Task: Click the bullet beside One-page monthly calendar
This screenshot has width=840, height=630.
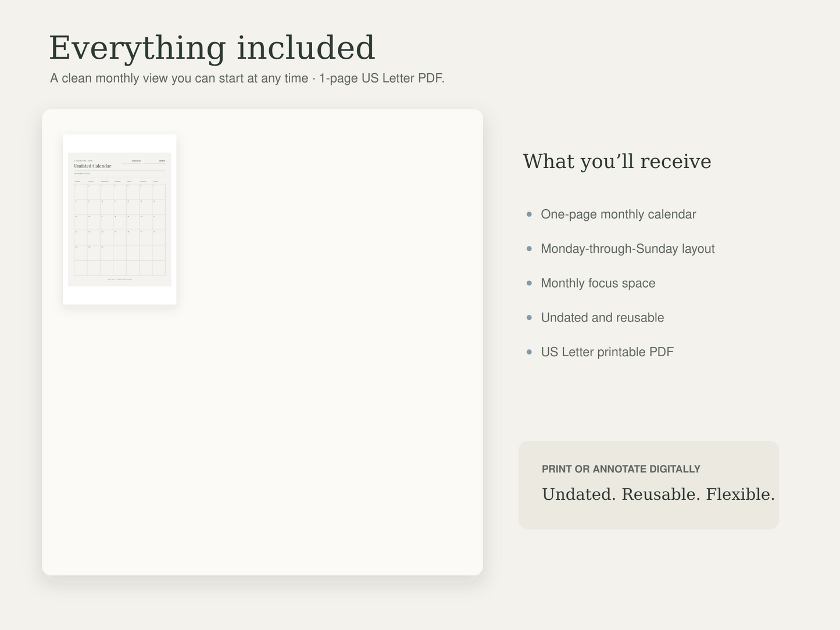Action: (x=529, y=214)
